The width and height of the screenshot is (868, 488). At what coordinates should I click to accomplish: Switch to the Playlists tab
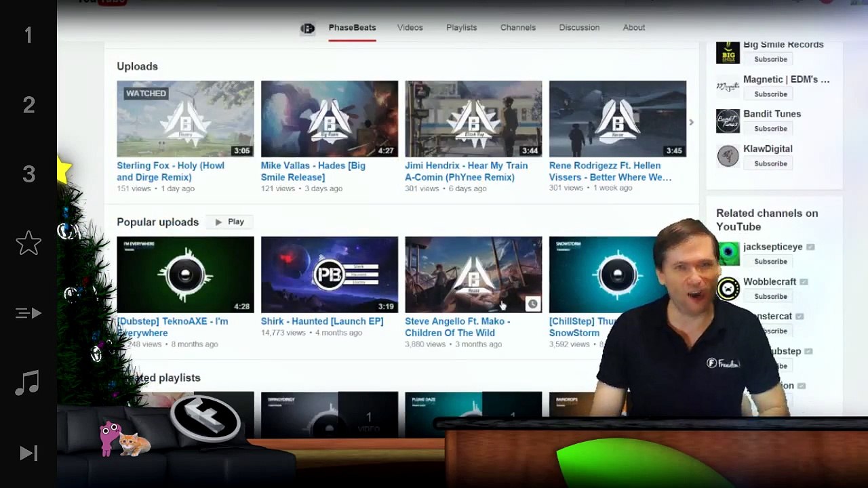(x=461, y=28)
